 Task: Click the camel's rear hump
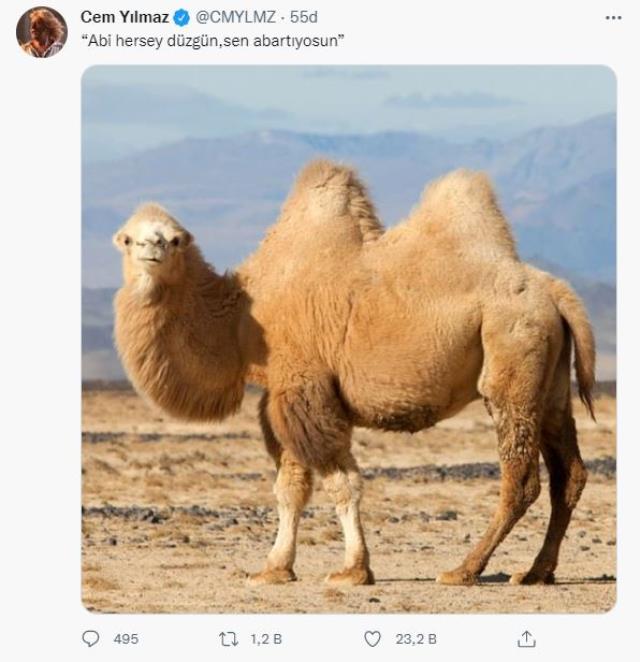click(464, 211)
